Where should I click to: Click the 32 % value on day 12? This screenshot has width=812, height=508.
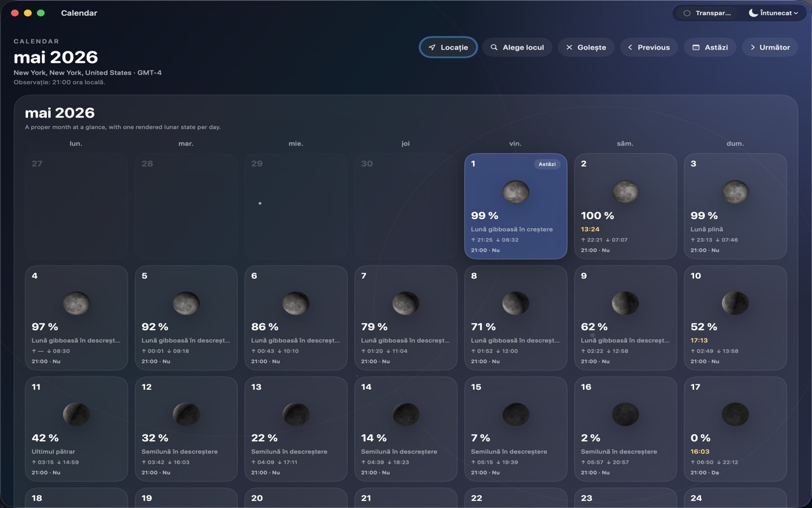155,438
